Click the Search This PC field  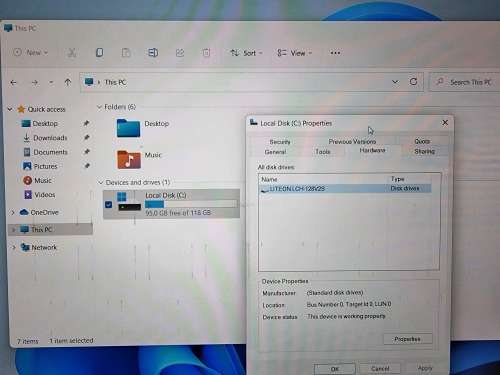coord(465,82)
